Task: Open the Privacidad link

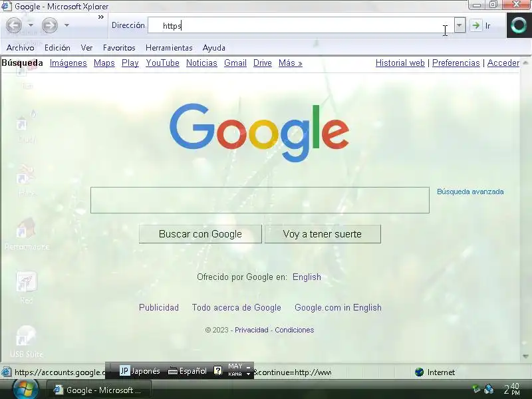Action: 251,330
